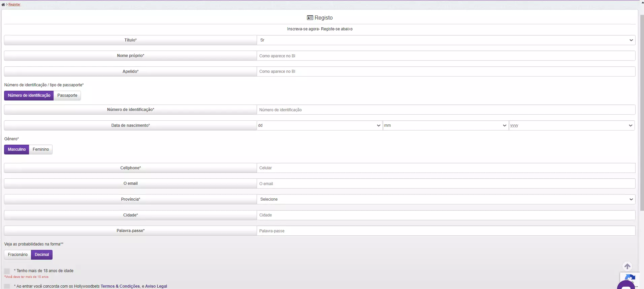
Task: Select Passaporte identification type
Action: point(67,95)
